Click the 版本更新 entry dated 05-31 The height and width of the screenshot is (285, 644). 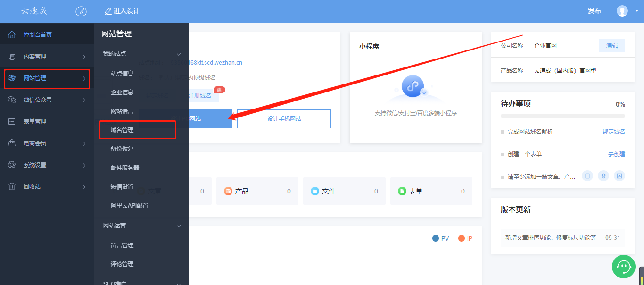point(563,238)
